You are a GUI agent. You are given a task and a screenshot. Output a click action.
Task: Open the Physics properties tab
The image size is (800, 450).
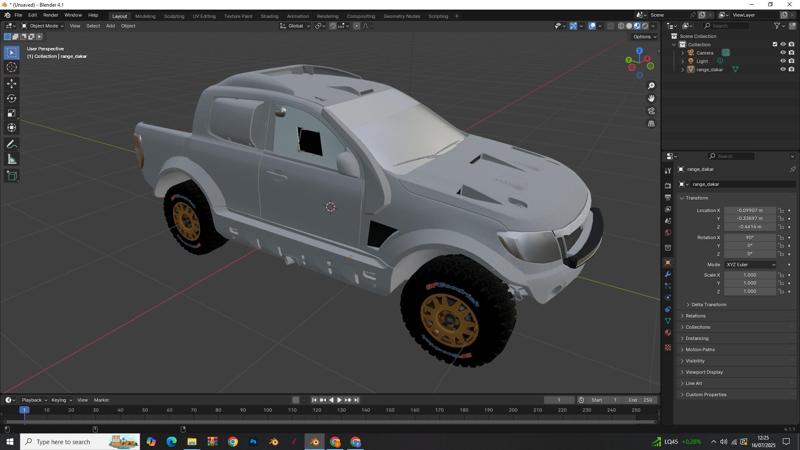pyautogui.click(x=668, y=297)
